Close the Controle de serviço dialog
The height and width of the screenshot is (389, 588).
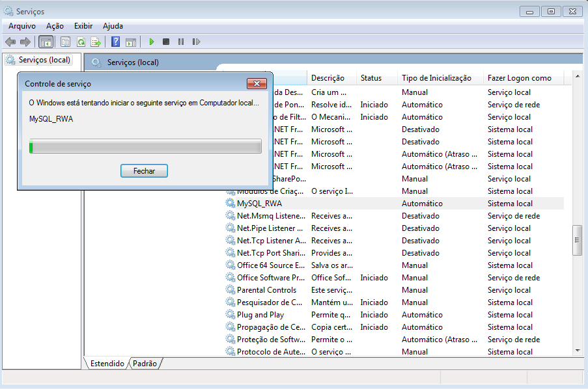pos(257,83)
